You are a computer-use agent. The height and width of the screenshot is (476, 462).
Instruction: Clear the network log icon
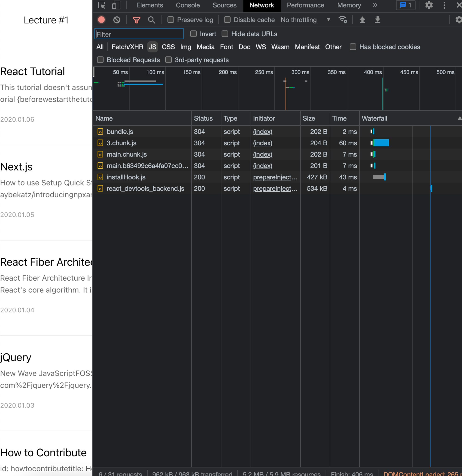tap(117, 20)
